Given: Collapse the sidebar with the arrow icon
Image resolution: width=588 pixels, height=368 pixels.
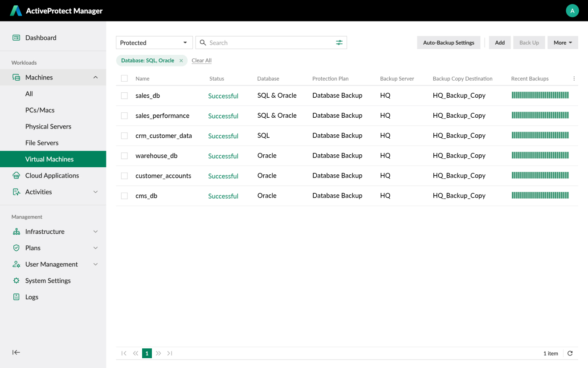Looking at the screenshot, I should [x=16, y=352].
